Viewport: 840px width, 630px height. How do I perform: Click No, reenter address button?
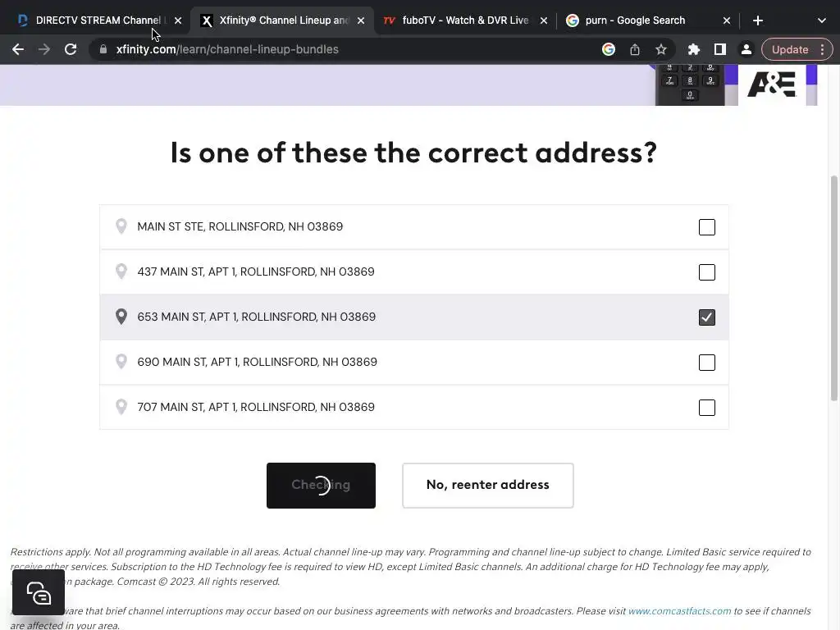tap(487, 485)
